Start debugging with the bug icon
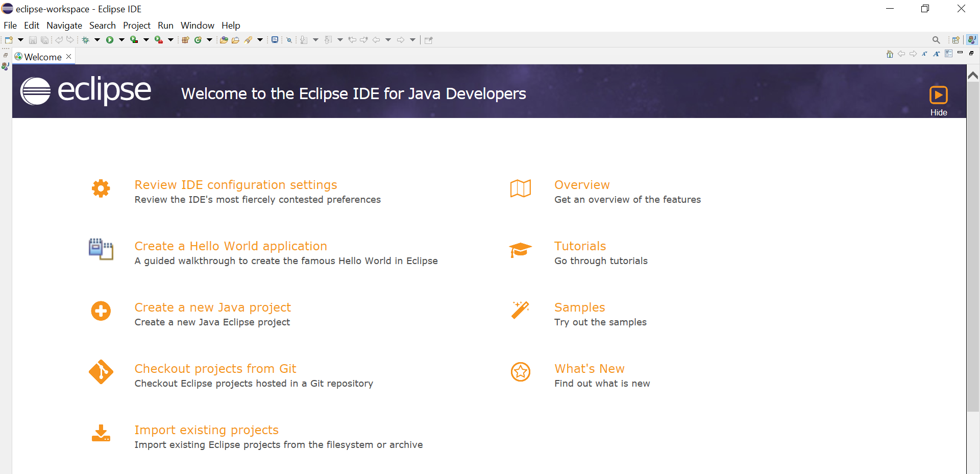The image size is (980, 474). [85, 40]
